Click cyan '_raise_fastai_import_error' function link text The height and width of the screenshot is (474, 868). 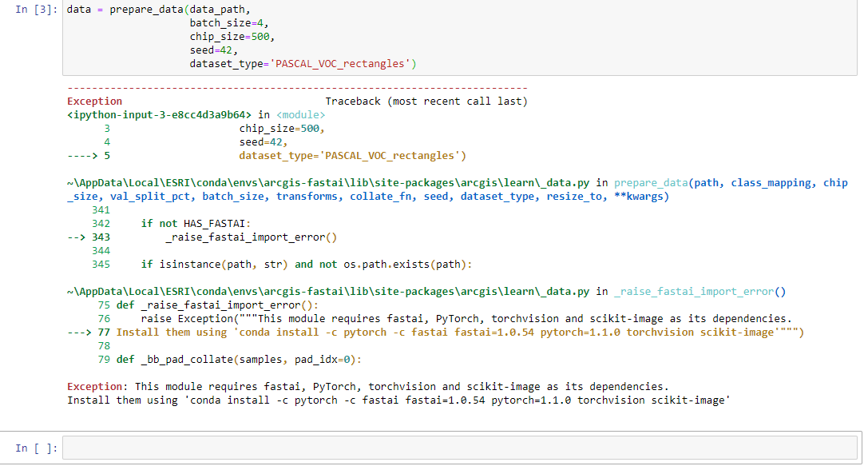[x=694, y=292]
